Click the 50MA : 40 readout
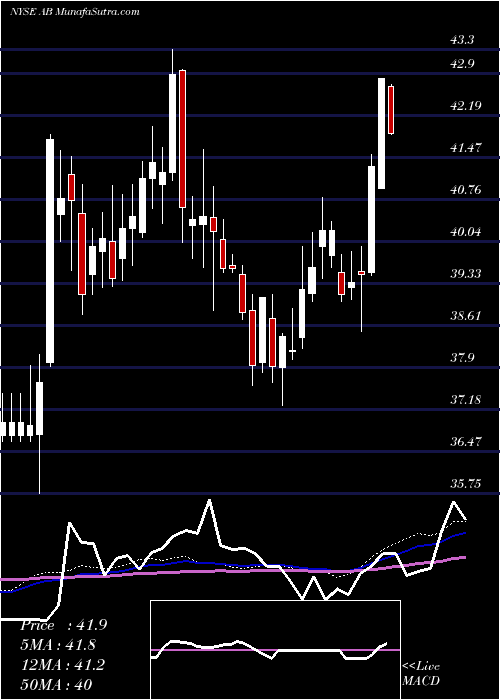The height and width of the screenshot is (700, 500). [56, 685]
